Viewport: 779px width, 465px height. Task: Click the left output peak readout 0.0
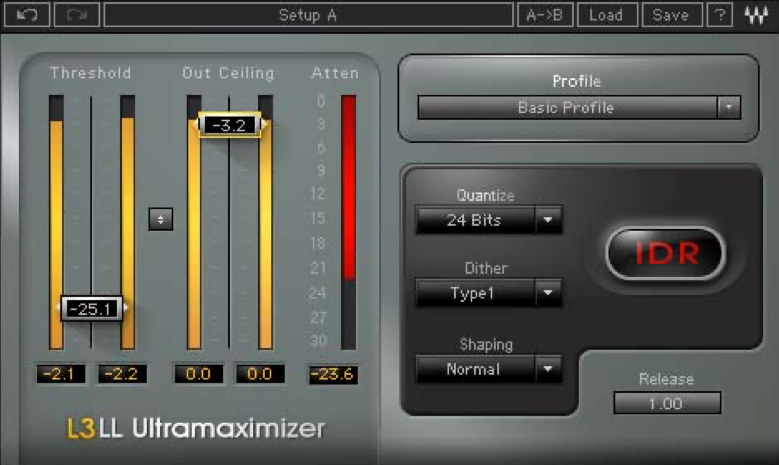pyautogui.click(x=198, y=374)
